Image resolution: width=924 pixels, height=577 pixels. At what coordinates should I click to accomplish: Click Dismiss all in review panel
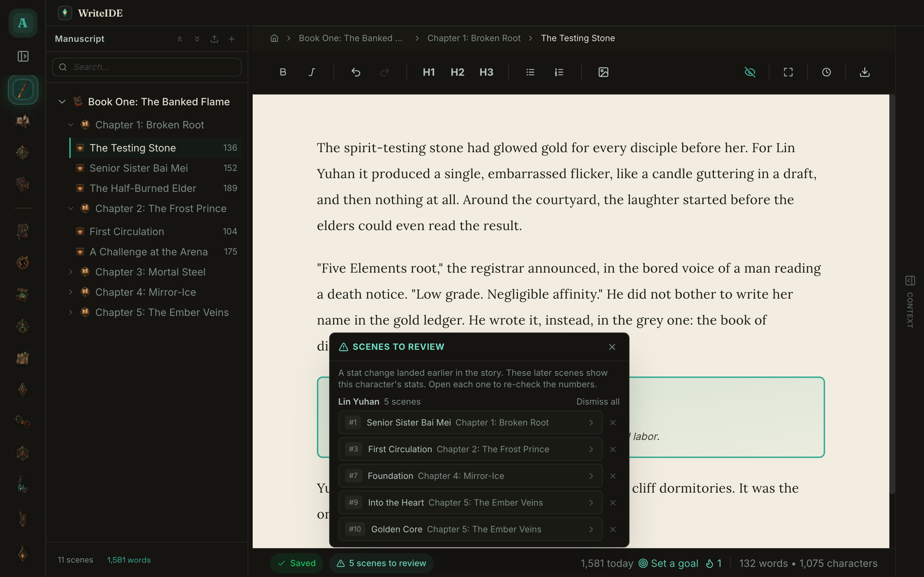pyautogui.click(x=598, y=401)
